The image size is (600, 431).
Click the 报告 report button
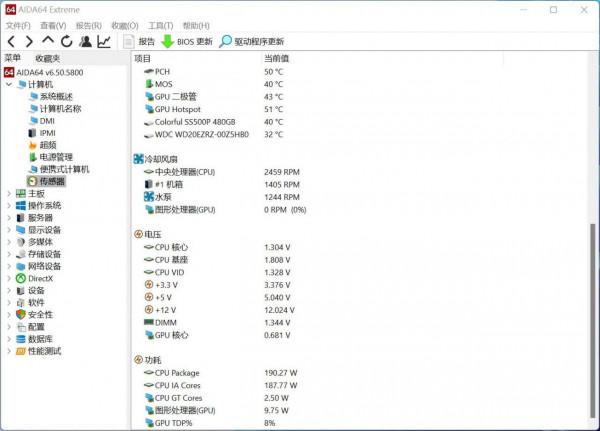(x=139, y=41)
